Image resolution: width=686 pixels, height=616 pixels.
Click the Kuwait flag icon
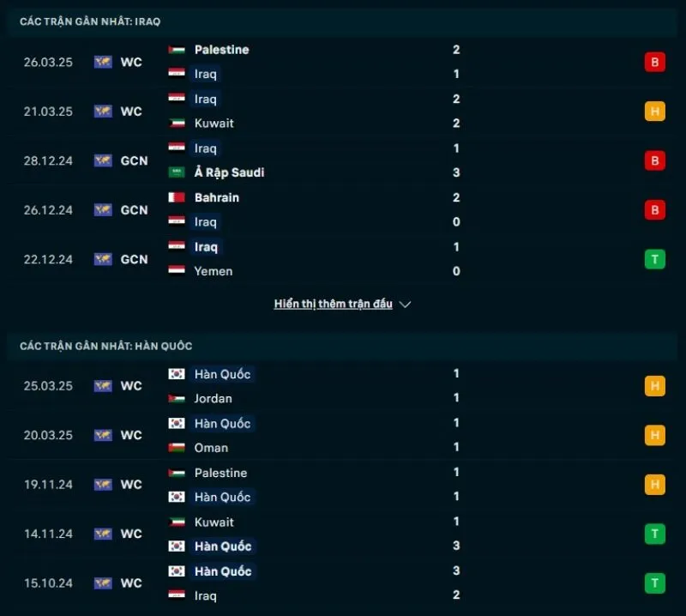178,123
